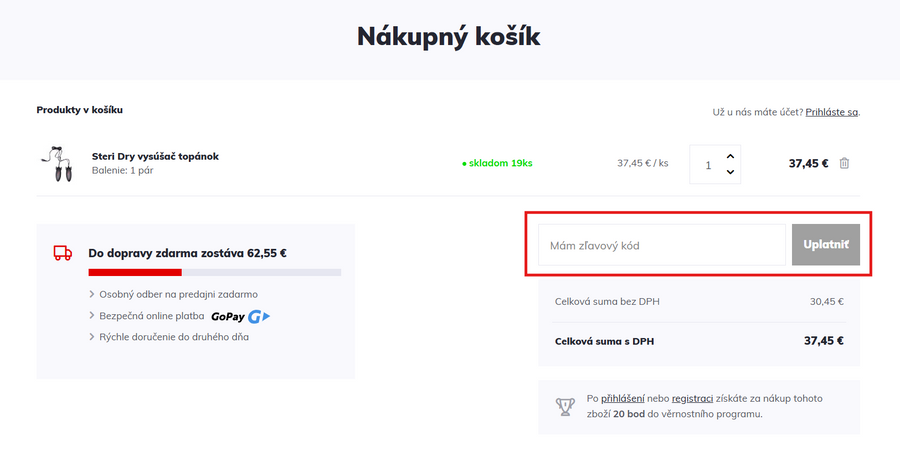Click the red delivery truck icon
This screenshot has width=900, height=449.
click(63, 253)
